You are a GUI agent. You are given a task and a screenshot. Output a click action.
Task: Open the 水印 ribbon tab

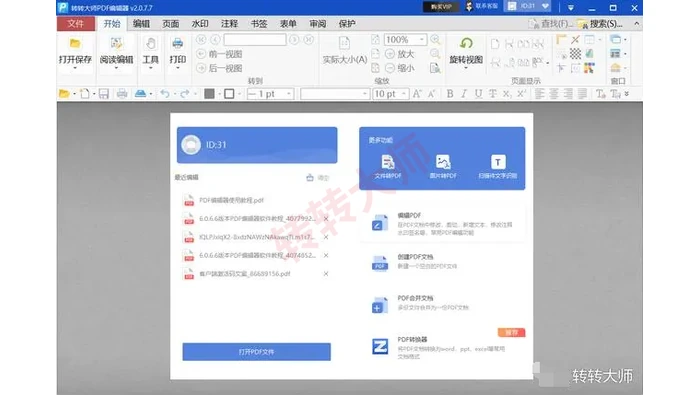click(x=200, y=24)
